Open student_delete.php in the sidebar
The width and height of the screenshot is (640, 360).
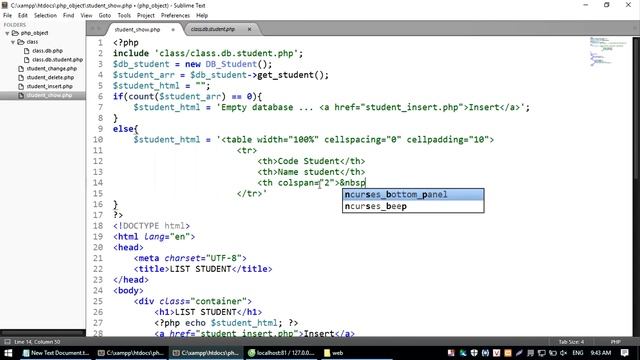pos(50,78)
